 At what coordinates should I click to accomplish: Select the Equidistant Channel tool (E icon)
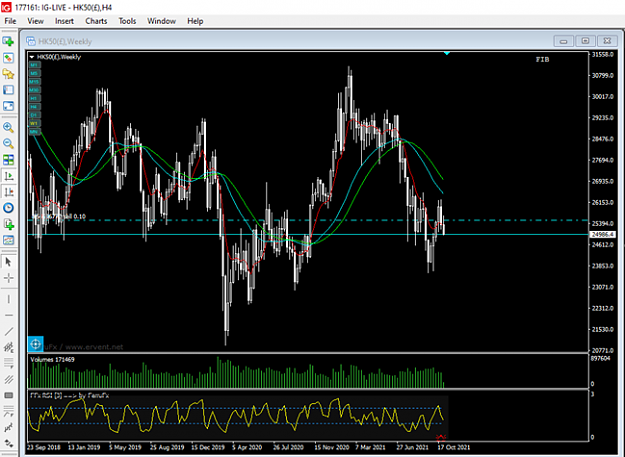point(8,347)
